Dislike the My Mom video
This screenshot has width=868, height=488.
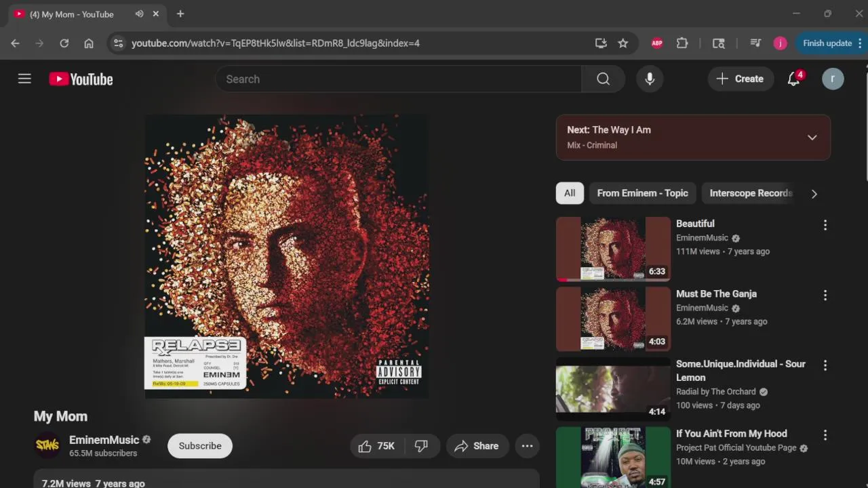tap(422, 446)
